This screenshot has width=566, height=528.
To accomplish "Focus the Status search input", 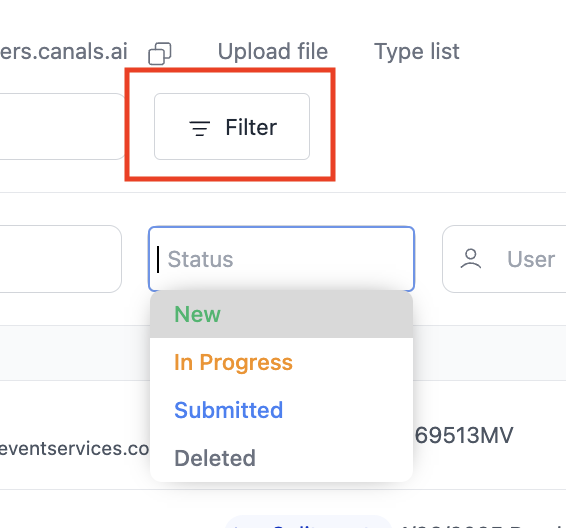I will [281, 259].
